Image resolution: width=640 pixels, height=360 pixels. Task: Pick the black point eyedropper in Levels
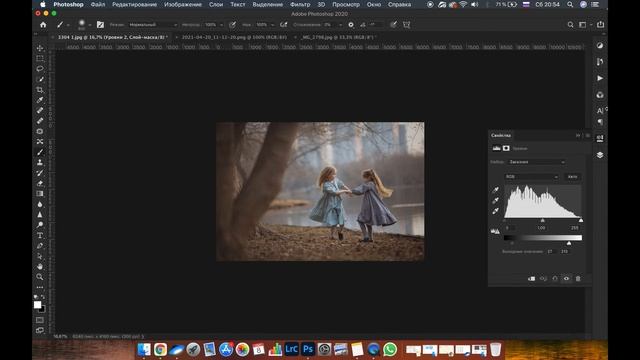(496, 190)
